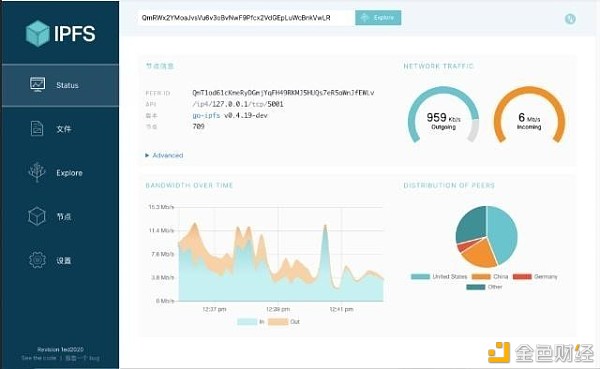Click the peer count 709
600x369 pixels.
pyautogui.click(x=198, y=126)
